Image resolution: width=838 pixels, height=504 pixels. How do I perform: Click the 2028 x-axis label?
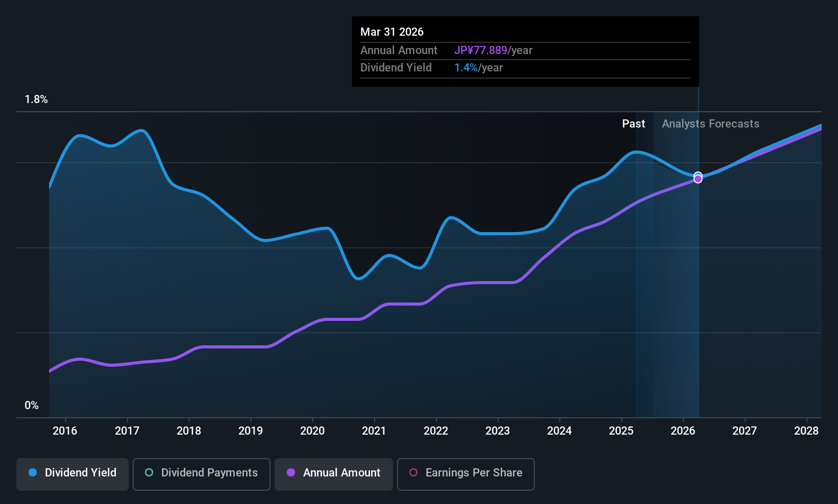pyautogui.click(x=806, y=431)
